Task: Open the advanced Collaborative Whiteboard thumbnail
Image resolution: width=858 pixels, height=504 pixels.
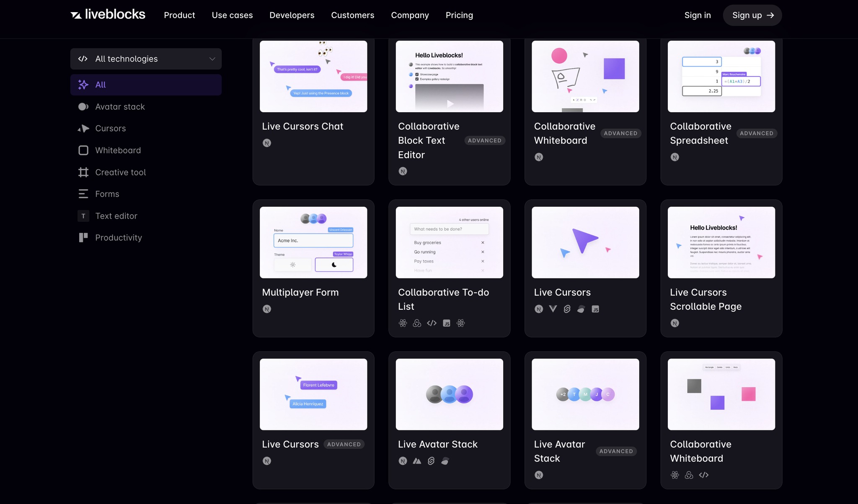Action: pos(585,76)
